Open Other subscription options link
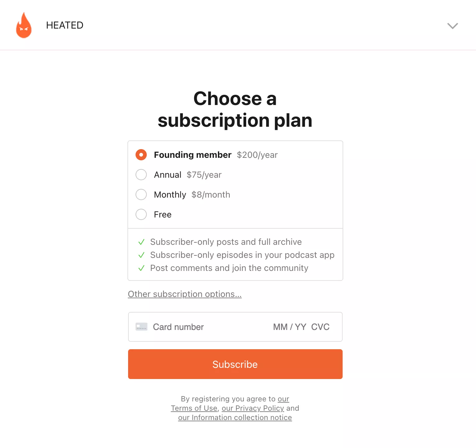 (185, 294)
